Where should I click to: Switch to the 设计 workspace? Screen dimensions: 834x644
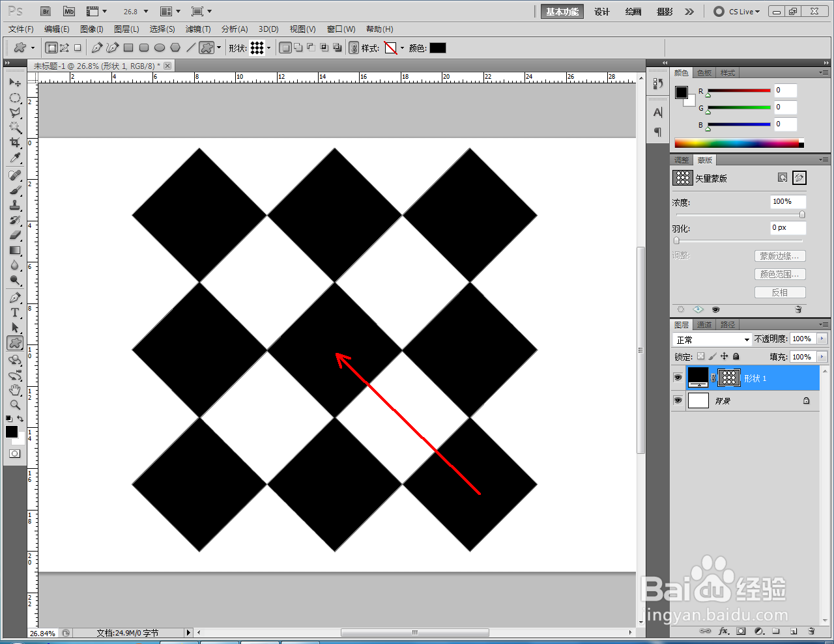coord(602,12)
